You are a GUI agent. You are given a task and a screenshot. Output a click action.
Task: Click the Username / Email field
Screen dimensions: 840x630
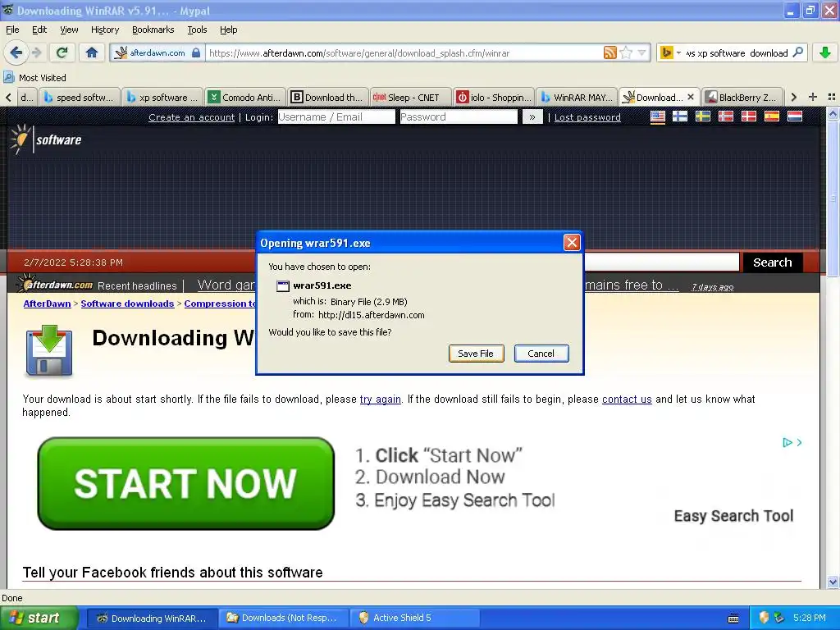(336, 116)
